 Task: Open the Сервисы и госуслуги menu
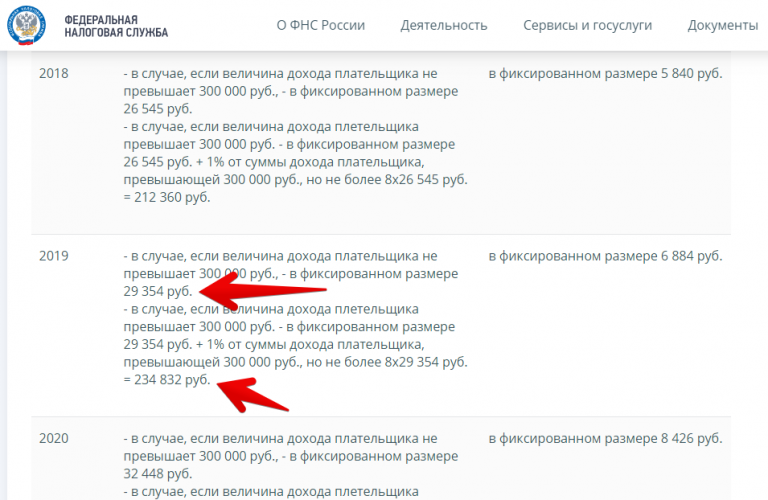click(587, 25)
